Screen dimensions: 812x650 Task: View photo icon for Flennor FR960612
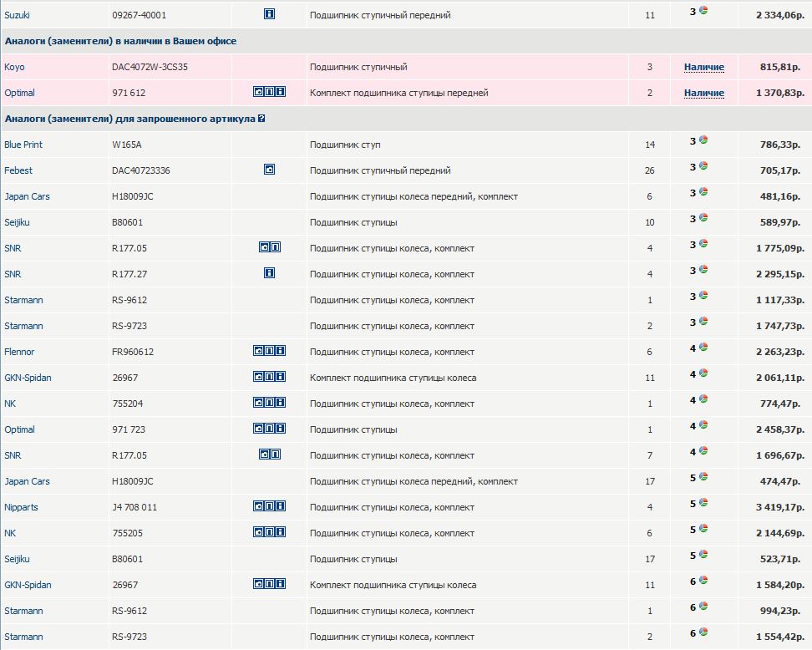[x=258, y=351]
